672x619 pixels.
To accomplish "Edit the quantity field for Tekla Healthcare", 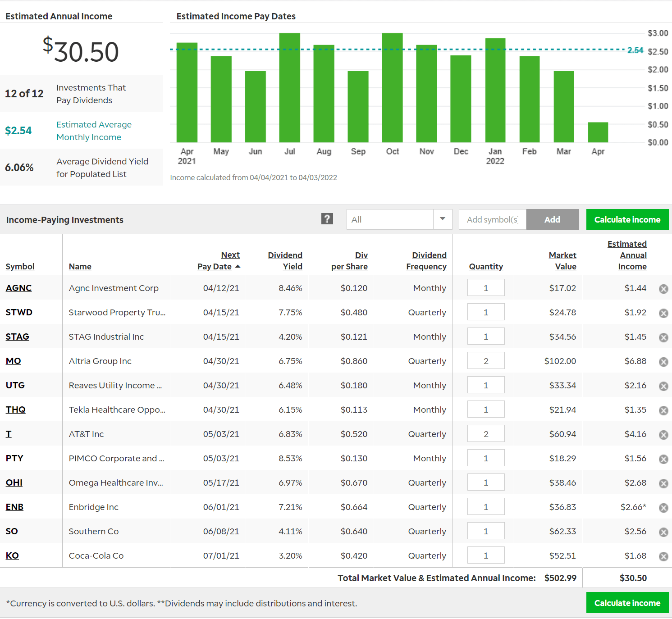I will (x=486, y=410).
